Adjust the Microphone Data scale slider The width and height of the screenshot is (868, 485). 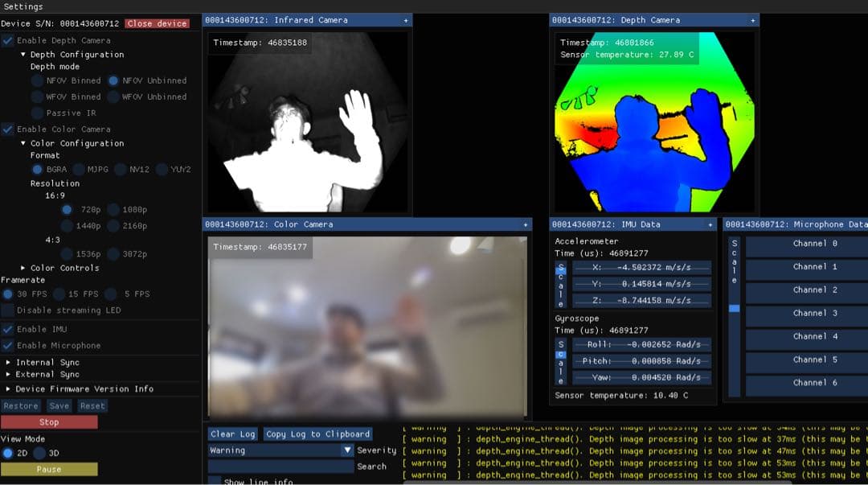pos(734,308)
